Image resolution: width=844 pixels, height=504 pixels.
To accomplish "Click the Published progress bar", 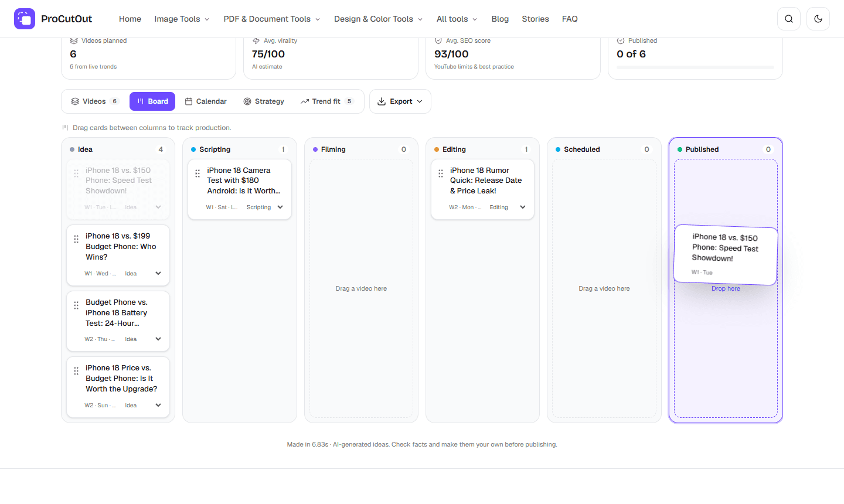I will 695,67.
